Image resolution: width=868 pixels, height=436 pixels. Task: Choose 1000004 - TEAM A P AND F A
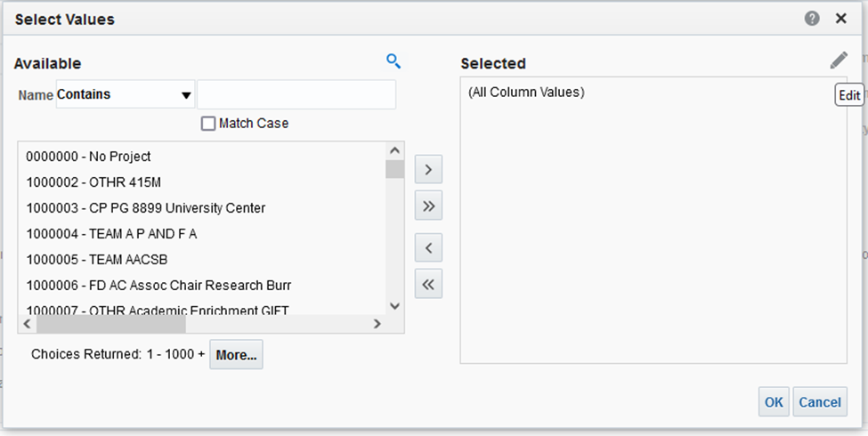point(111,234)
